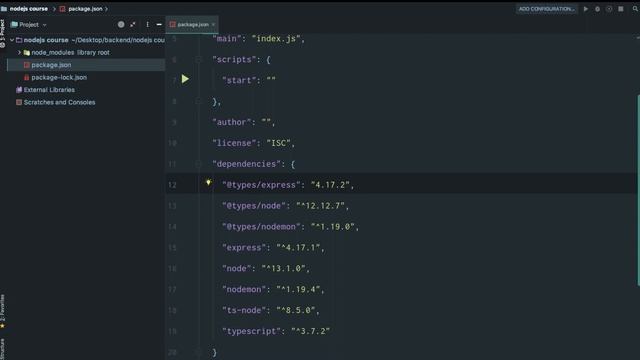Open Search Everywhere magnifier icon

coord(635,9)
